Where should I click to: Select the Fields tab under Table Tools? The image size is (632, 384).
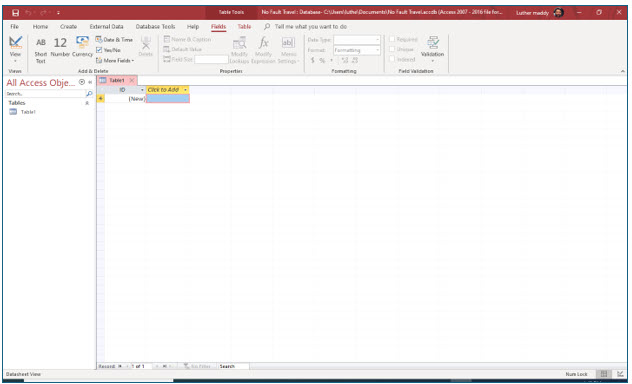[218, 27]
